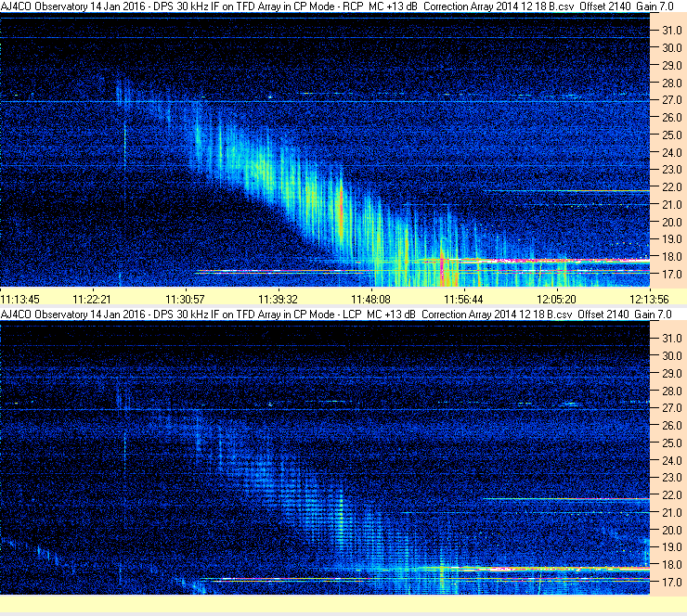Click the 20.0 frequency label in lower LCP panel
This screenshot has height=616, width=687.
(671, 530)
